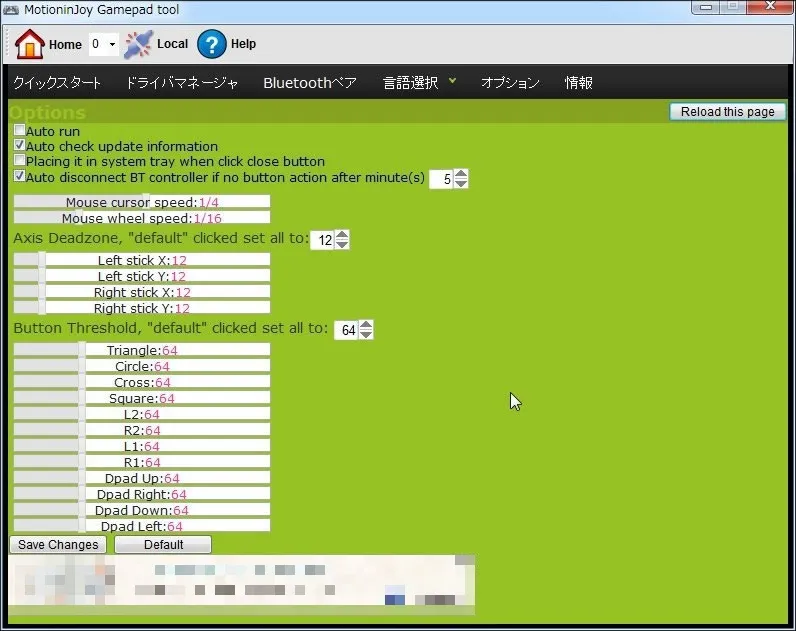Click the Local connection plug icon
This screenshot has width=796, height=631.
pyautogui.click(x=138, y=44)
